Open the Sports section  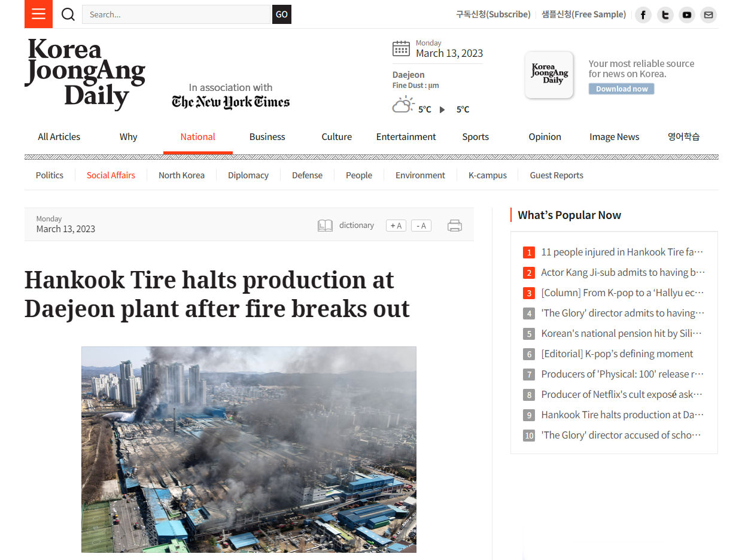click(x=476, y=136)
